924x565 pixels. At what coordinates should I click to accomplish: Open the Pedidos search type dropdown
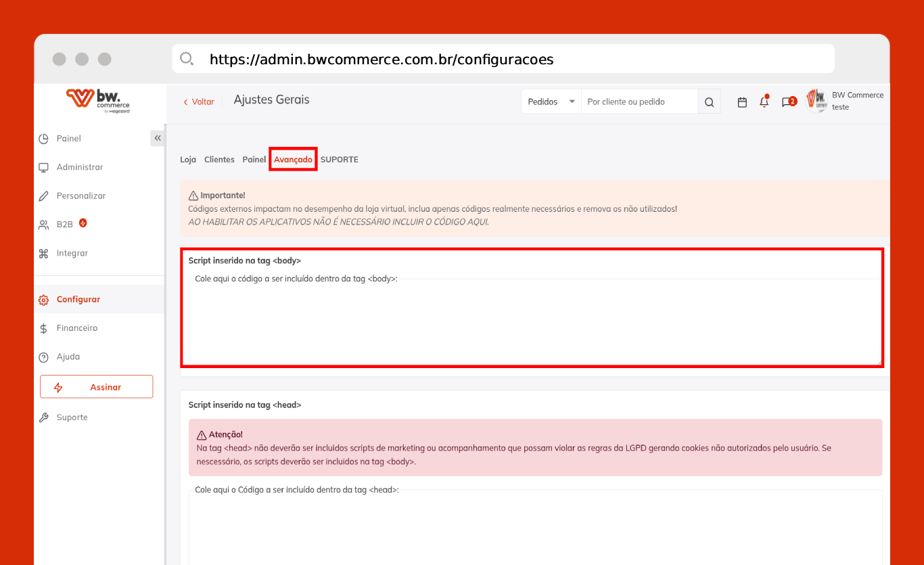(551, 102)
